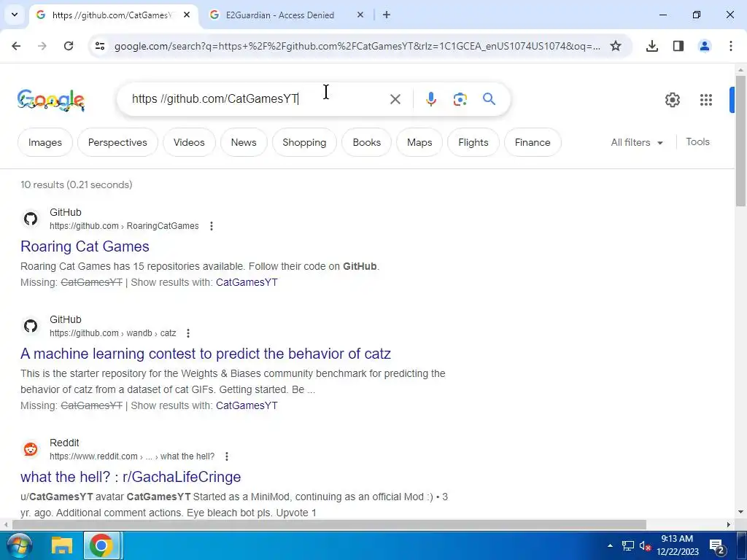Open the Chrome three-dot menu
Image resolution: width=747 pixels, height=560 pixels.
click(x=731, y=46)
